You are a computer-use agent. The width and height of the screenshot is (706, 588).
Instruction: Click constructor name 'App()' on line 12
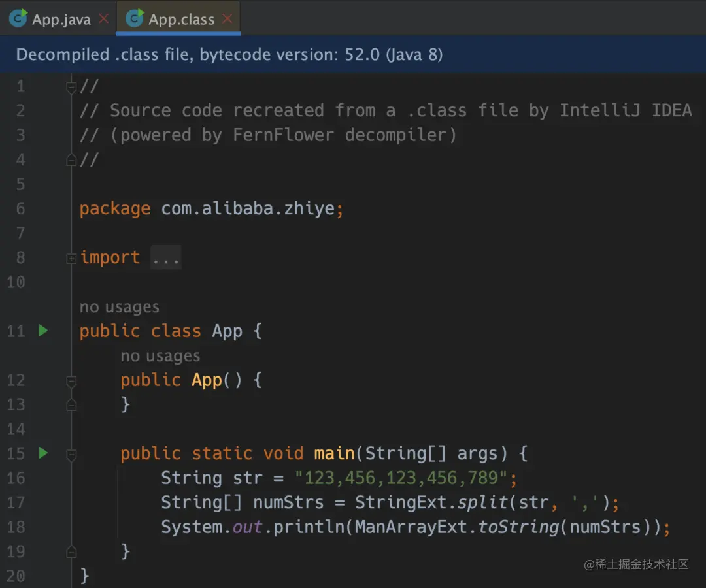pos(216,381)
